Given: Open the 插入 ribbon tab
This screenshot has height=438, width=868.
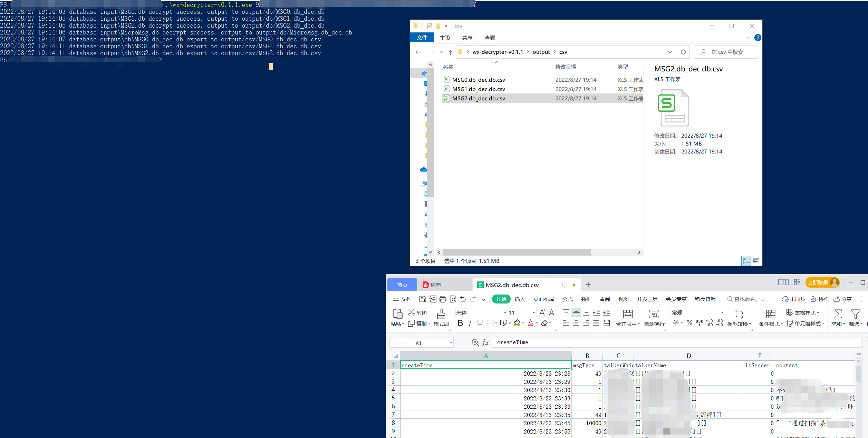Looking at the screenshot, I should coord(520,299).
